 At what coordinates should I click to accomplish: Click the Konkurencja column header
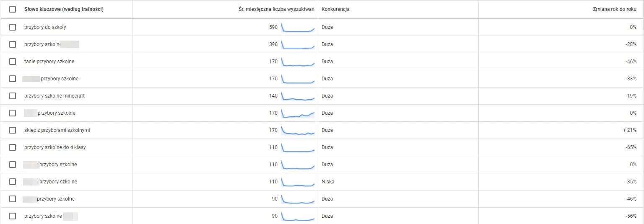click(335, 9)
